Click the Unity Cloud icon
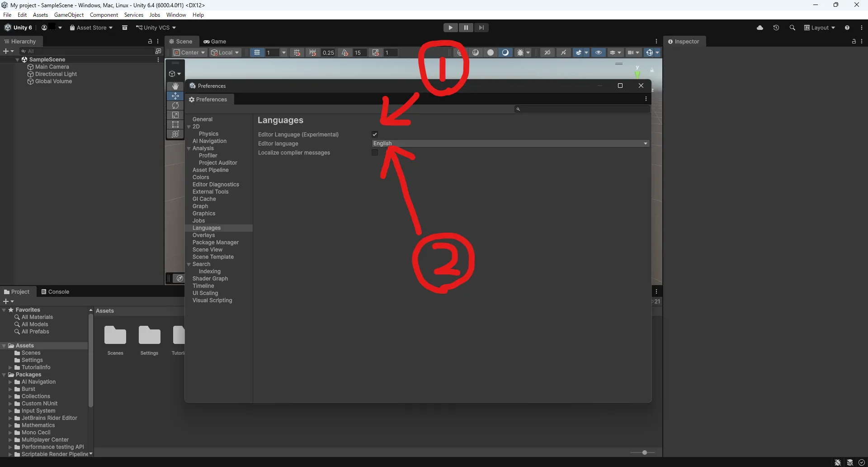This screenshot has width=868, height=467. 760,28
